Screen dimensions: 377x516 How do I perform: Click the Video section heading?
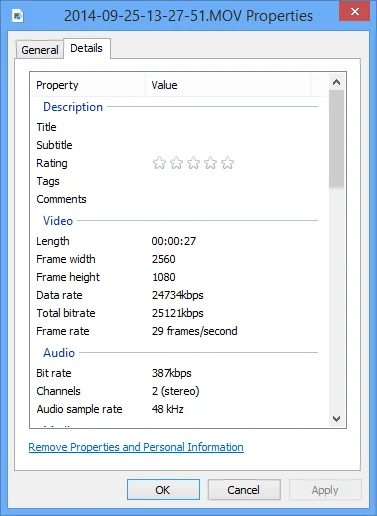(58, 221)
